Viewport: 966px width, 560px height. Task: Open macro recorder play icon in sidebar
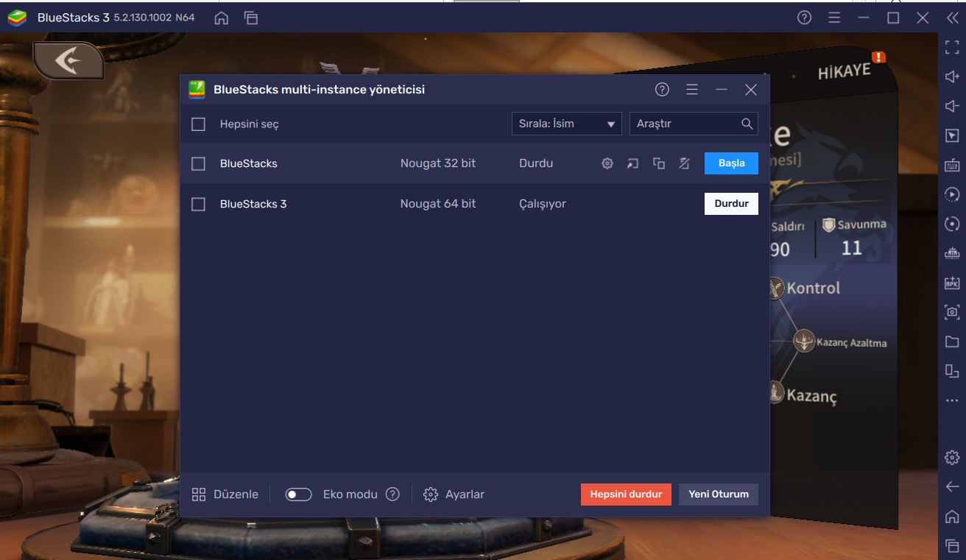point(952,195)
